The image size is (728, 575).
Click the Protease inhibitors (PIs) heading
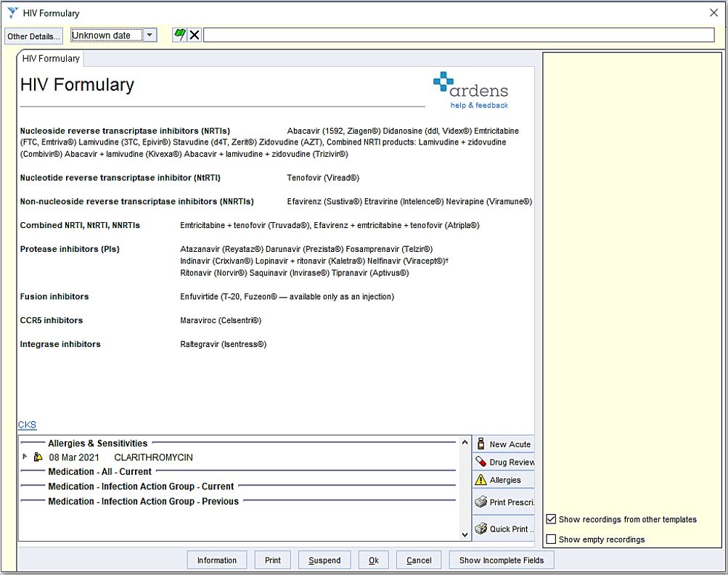[70, 249]
